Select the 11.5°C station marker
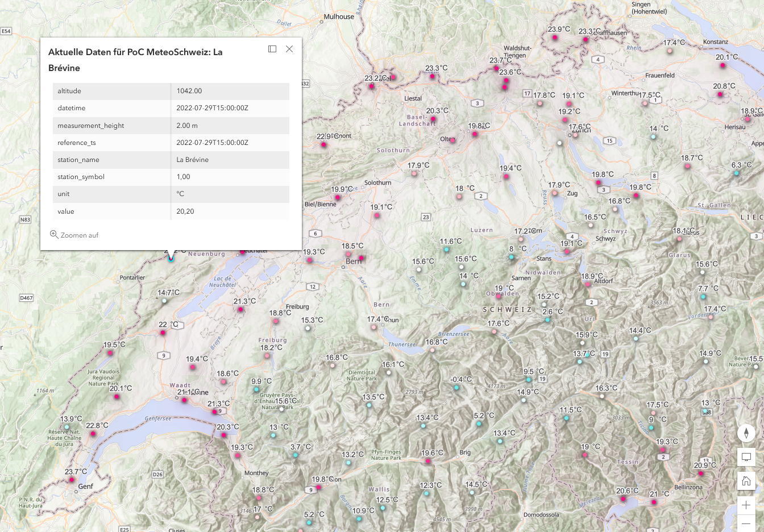The width and height of the screenshot is (764, 532). [566, 418]
